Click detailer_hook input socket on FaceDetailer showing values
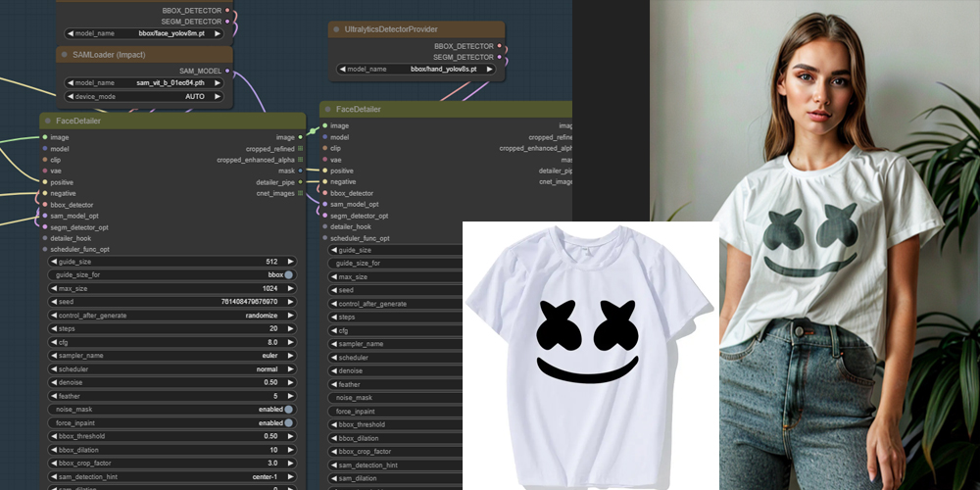Viewport: 980px width, 490px height. [44, 238]
